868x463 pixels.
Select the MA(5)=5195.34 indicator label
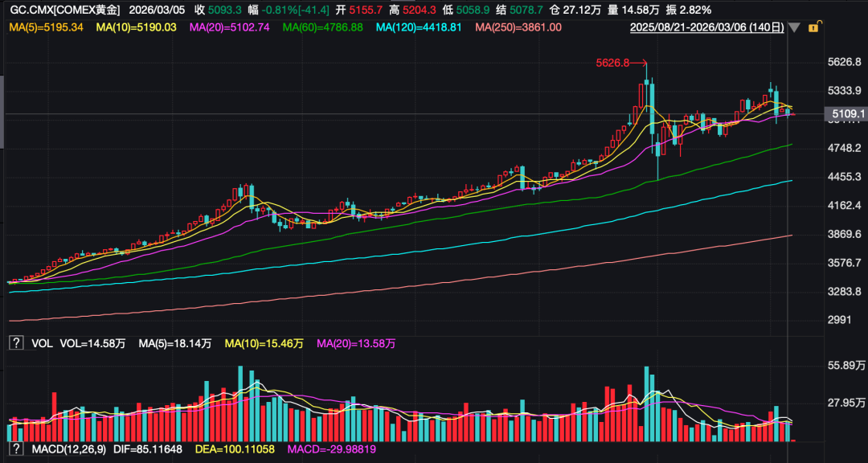click(46, 27)
